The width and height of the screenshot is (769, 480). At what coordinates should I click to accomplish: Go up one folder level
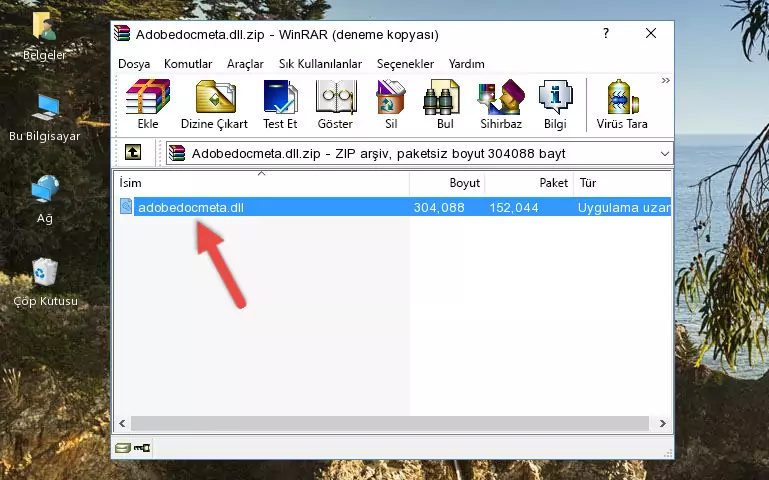click(133, 152)
